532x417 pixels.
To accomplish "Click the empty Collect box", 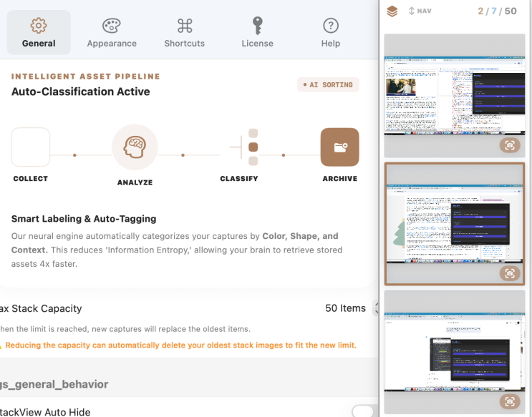I will coord(31,147).
